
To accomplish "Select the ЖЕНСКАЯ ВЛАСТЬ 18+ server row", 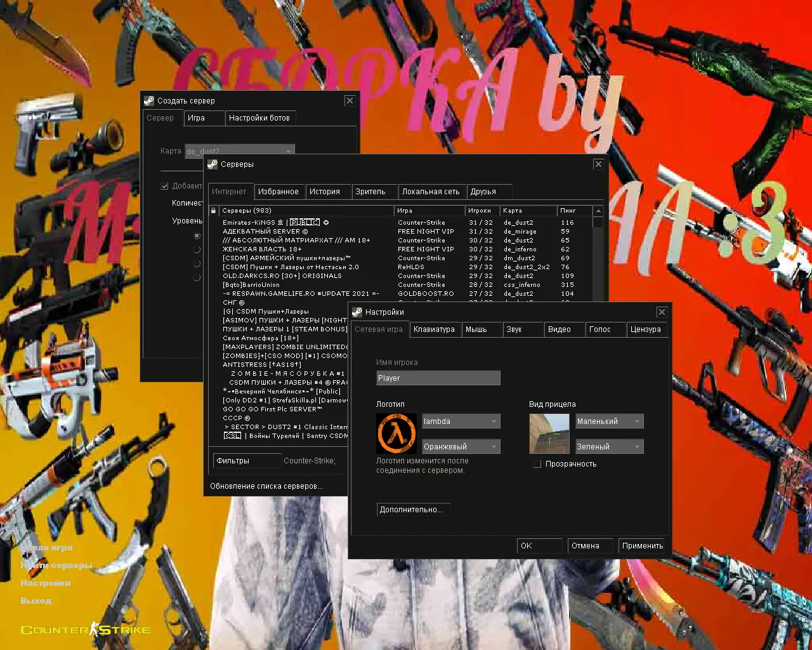I will coord(402,249).
